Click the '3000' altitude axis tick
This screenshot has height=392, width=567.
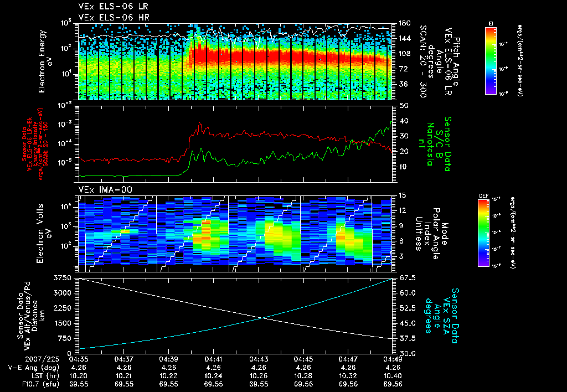tap(63, 293)
